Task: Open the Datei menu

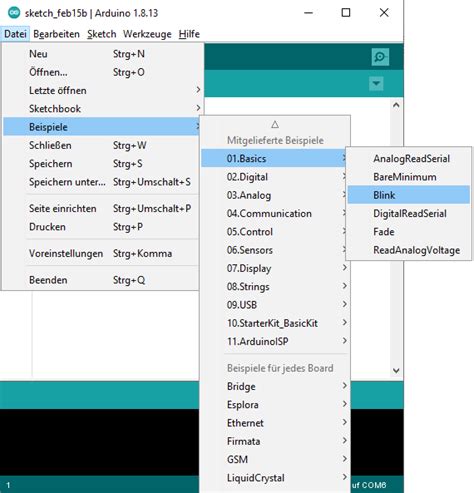Action: pos(15,34)
